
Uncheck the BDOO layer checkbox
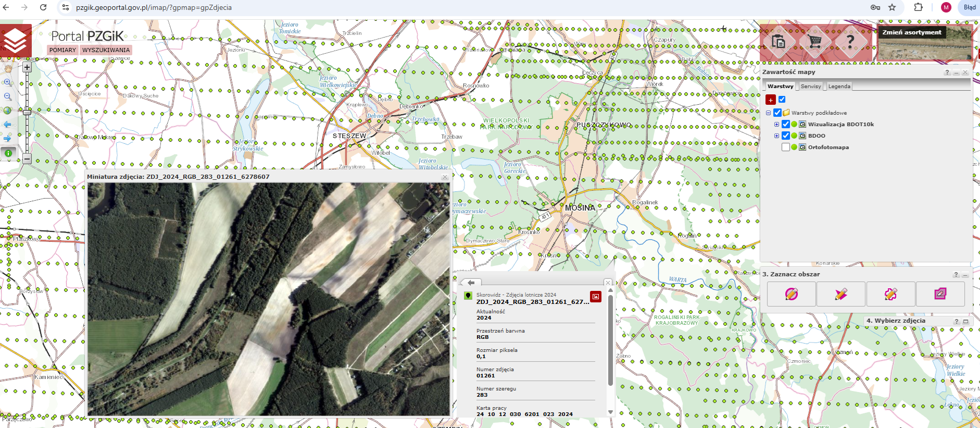tap(786, 136)
